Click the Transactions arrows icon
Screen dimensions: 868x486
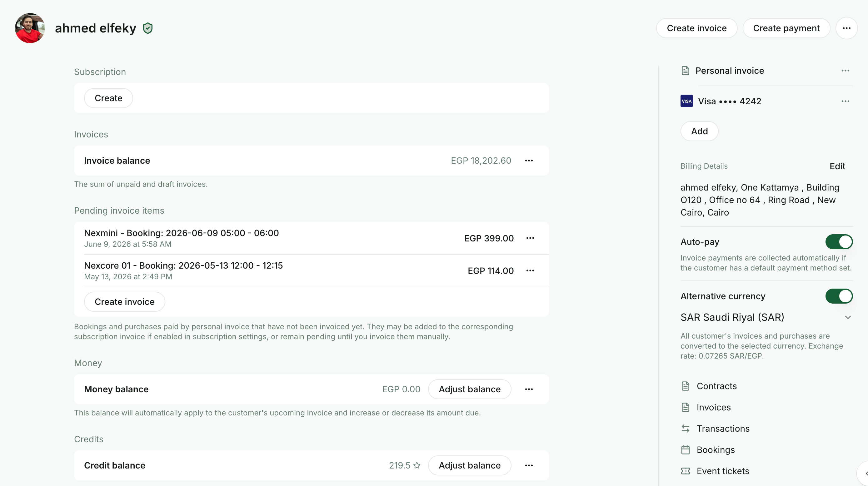tap(685, 429)
